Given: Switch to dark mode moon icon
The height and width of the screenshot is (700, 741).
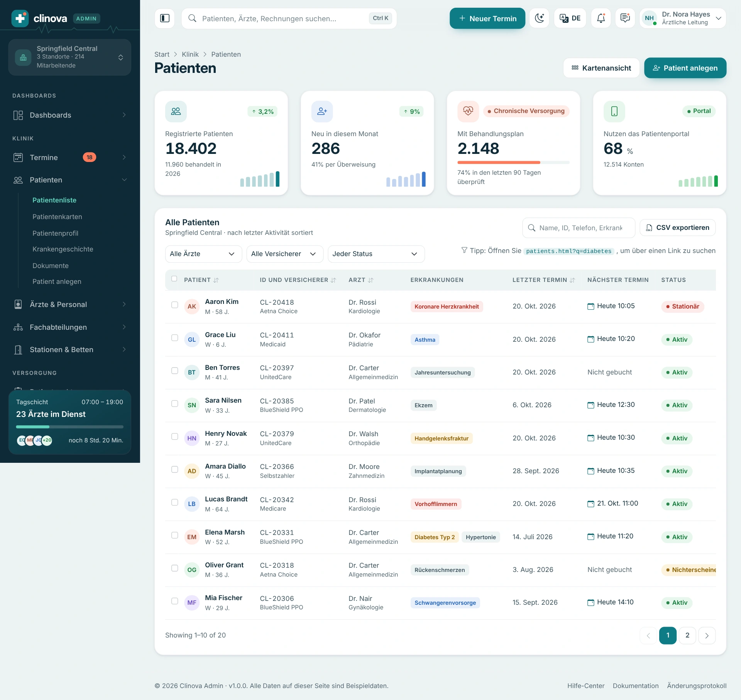Looking at the screenshot, I should coord(539,18).
